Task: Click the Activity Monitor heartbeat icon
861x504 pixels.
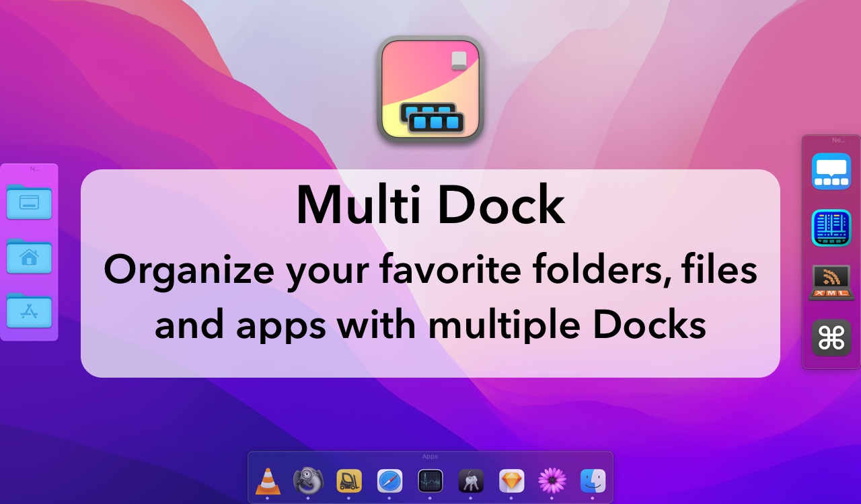Action: (430, 481)
